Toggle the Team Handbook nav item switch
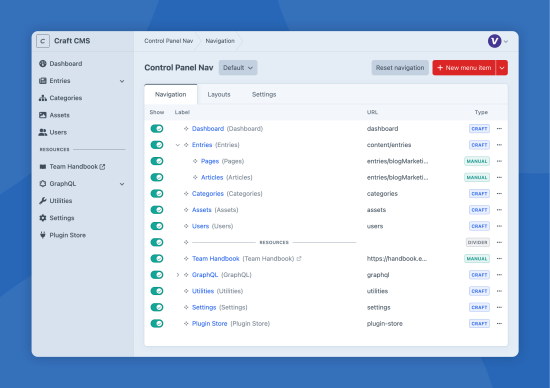The image size is (550, 388). 157,259
